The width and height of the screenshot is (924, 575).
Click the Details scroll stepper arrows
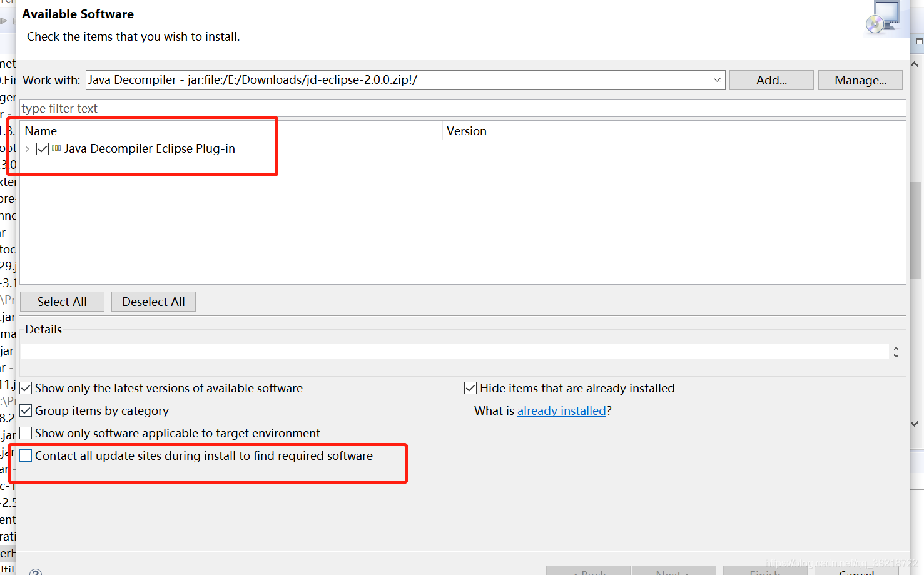click(x=896, y=352)
